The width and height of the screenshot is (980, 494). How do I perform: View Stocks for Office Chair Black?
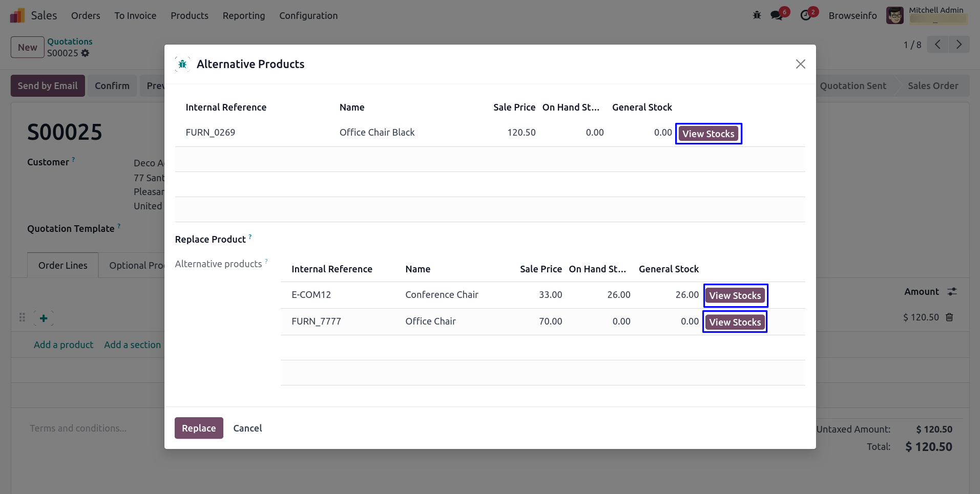708,134
